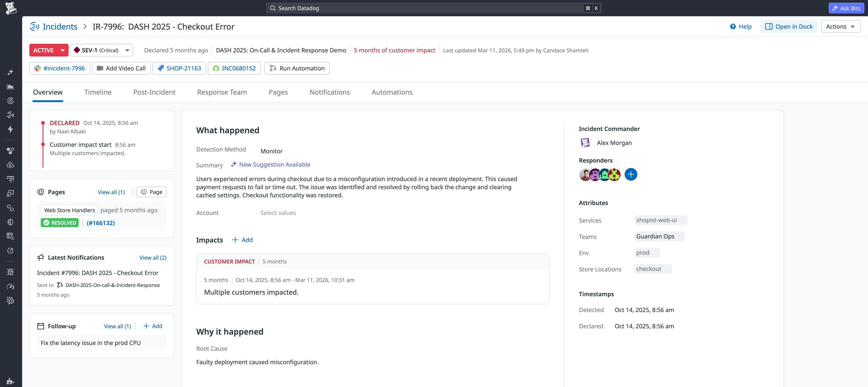Expand the SEV-1 severity dropdown

pos(102,50)
